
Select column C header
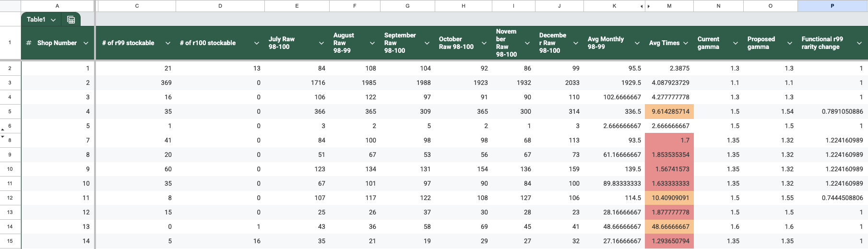(x=137, y=6)
